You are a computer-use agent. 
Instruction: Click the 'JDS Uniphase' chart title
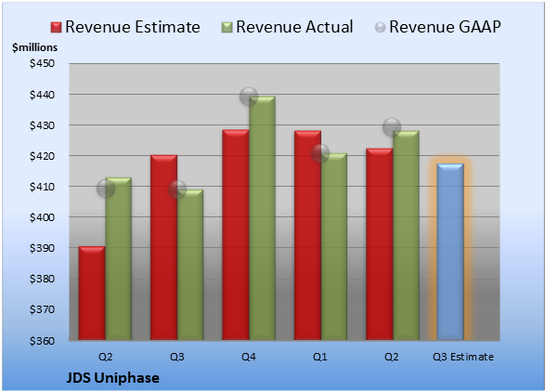[113, 378]
